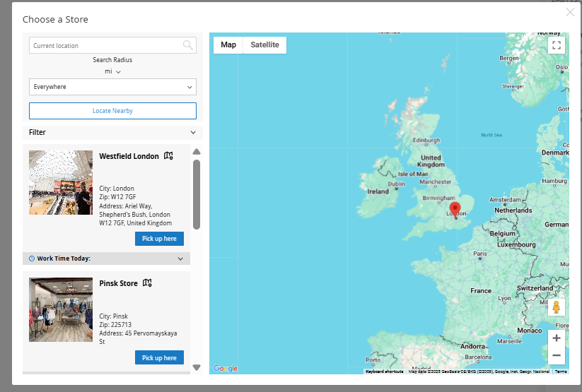Open map directions icon next to Pinsk Store
Viewport: 582px width, 392px height.
147,283
